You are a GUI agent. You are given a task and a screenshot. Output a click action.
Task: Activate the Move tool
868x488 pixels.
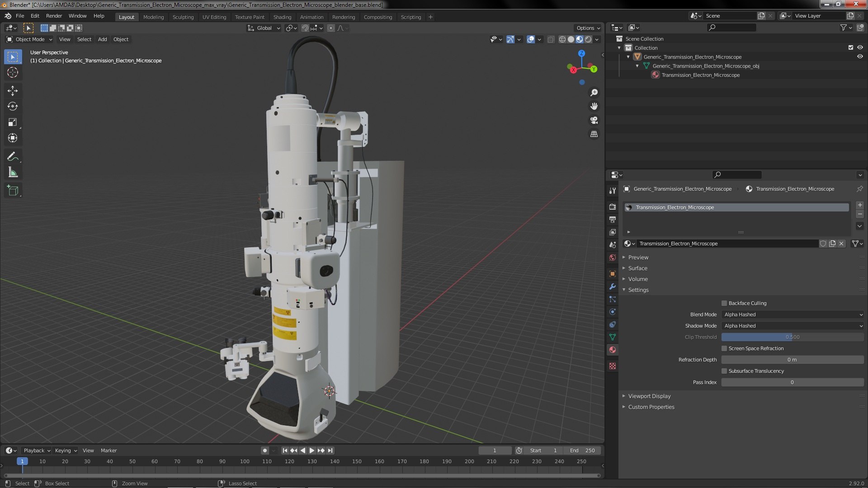pos(13,91)
